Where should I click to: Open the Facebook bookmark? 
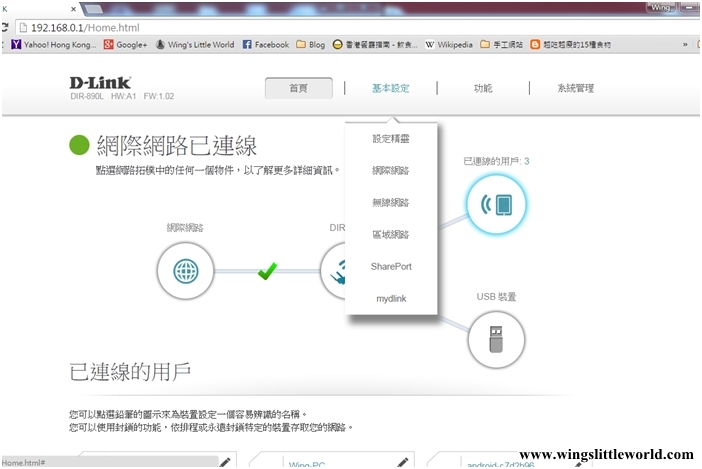coord(266,45)
